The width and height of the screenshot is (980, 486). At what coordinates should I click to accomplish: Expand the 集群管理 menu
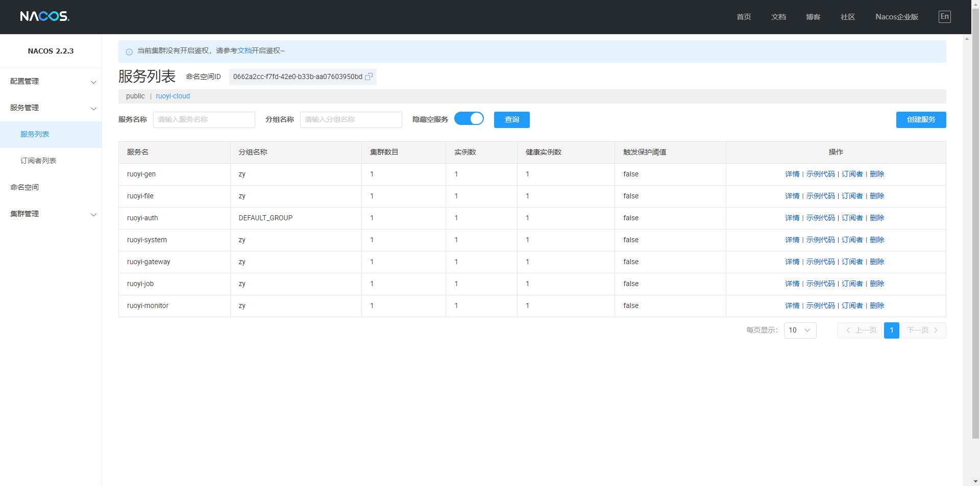[x=51, y=214]
